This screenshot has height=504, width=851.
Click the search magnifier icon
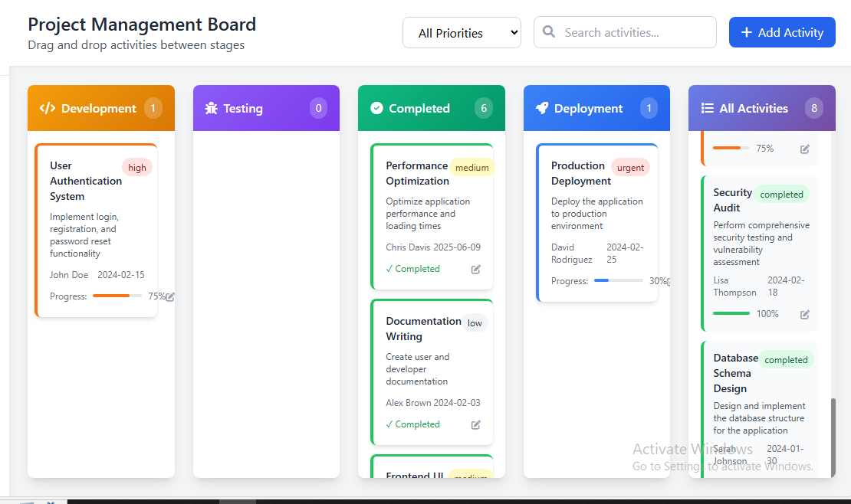tap(549, 32)
